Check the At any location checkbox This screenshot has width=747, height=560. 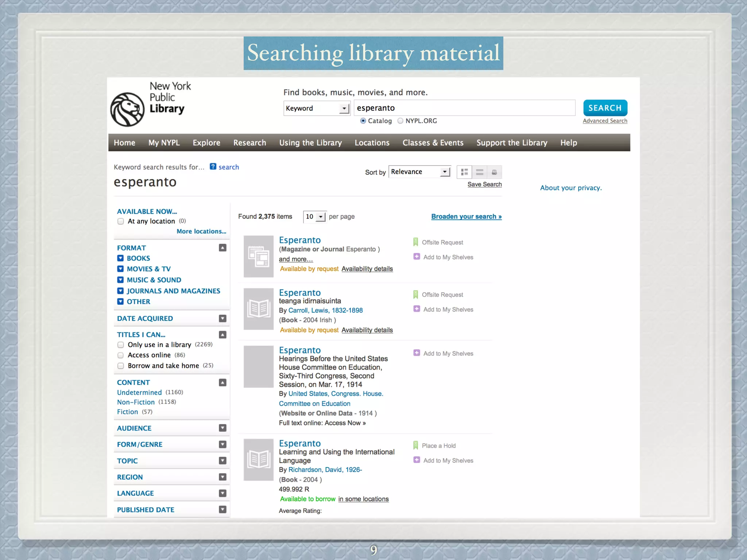coord(121,221)
